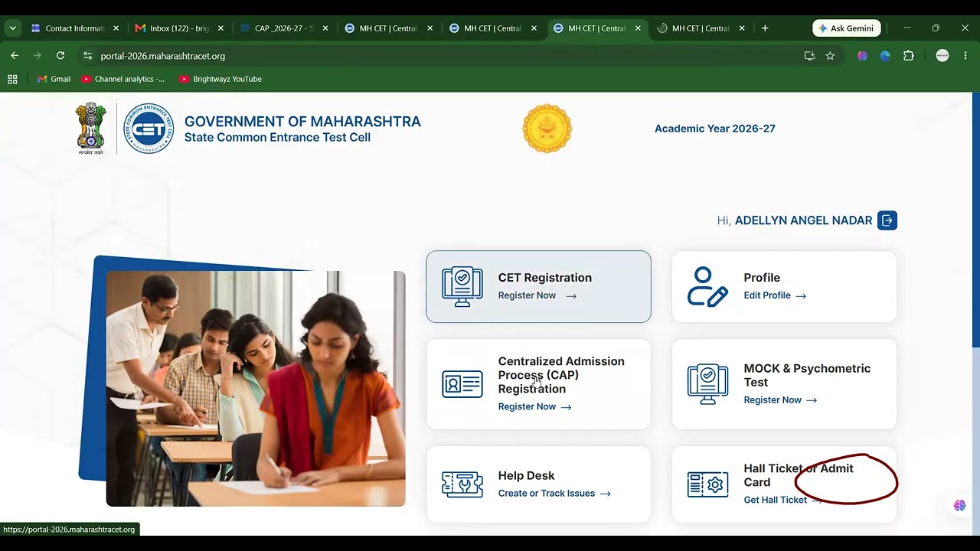
Task: Click the exam hall students photo
Action: [x=256, y=388]
